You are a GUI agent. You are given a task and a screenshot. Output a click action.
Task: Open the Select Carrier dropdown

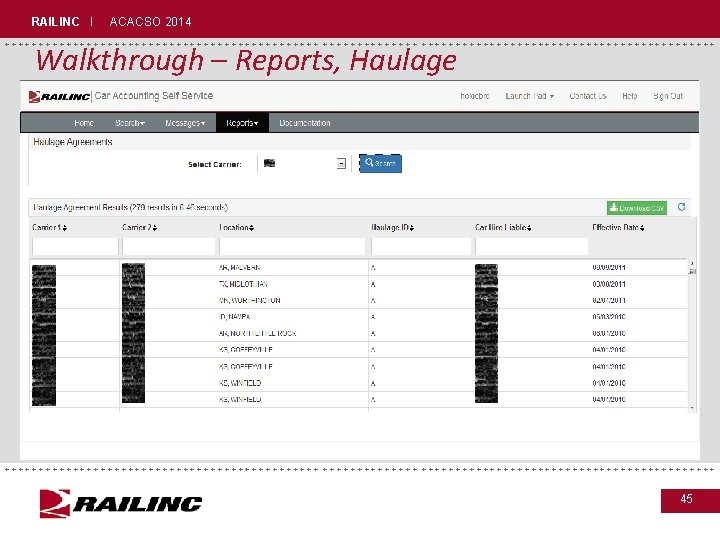coord(341,163)
